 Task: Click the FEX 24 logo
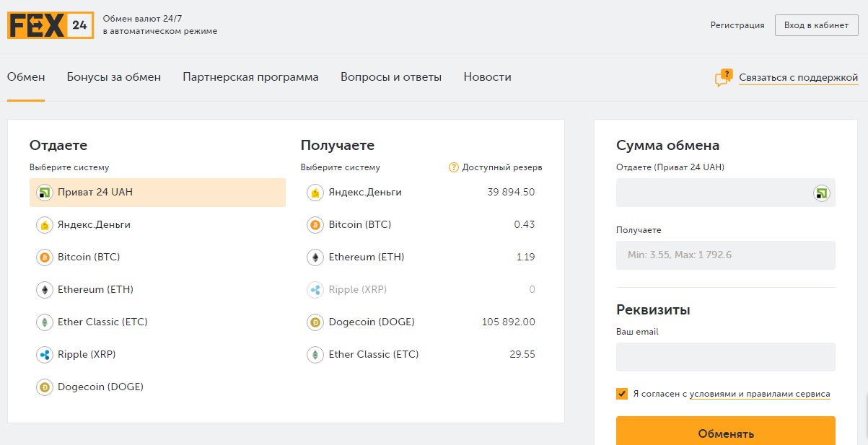50,25
